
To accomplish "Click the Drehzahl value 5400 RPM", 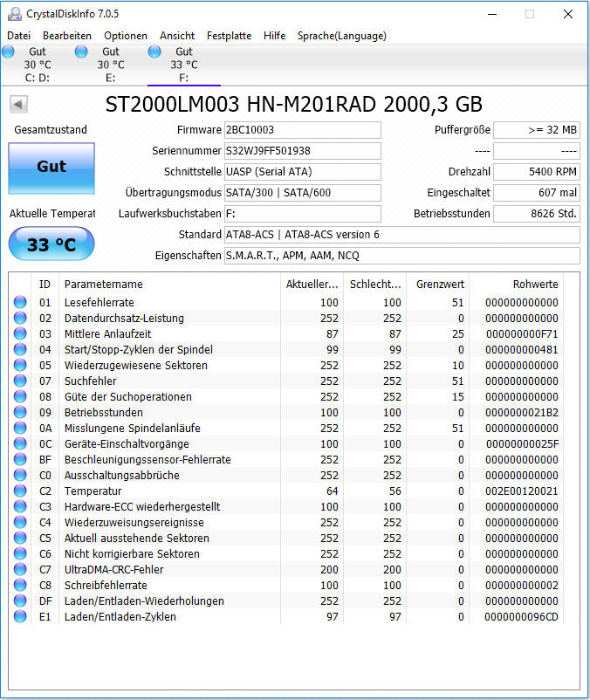I will tap(537, 172).
